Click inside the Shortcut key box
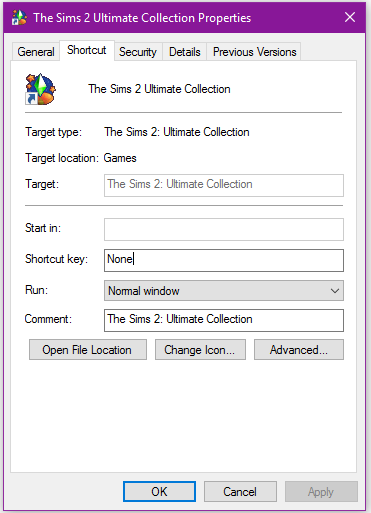Image resolution: width=371 pixels, height=513 pixels. pos(224,260)
